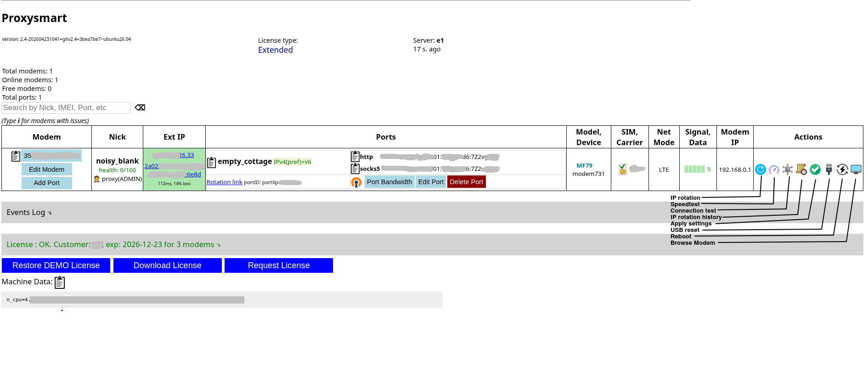The width and height of the screenshot is (868, 372).
Task: Open the Connection test icon
Action: (x=788, y=169)
